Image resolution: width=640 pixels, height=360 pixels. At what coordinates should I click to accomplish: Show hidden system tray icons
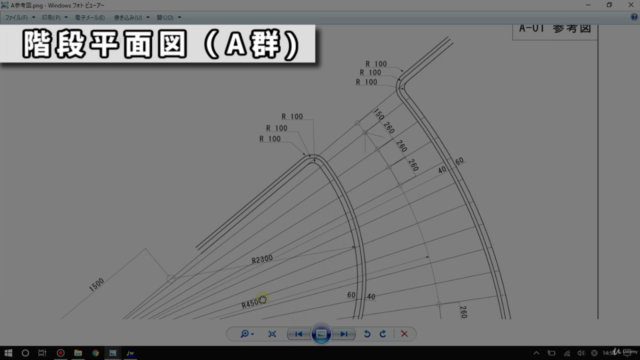tap(536, 353)
